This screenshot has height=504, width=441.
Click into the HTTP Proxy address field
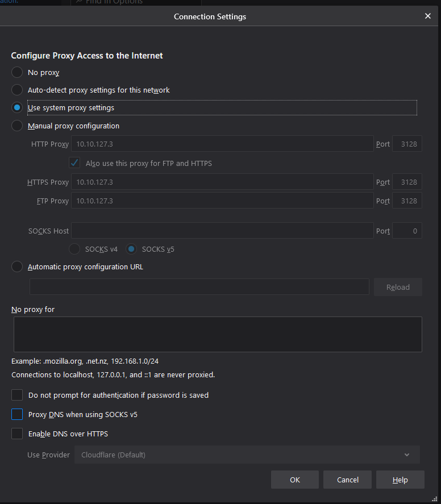coord(222,144)
